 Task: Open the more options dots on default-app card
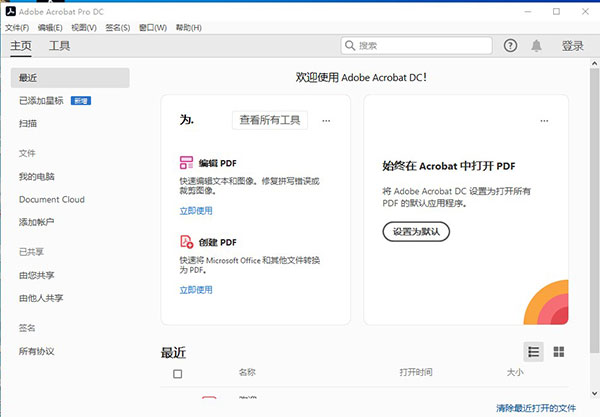pos(544,121)
